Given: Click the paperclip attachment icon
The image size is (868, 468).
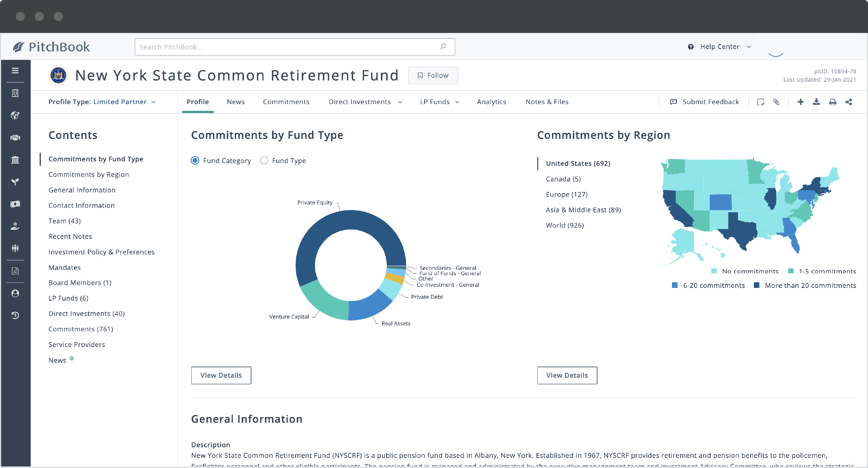Looking at the screenshot, I should pos(776,101).
